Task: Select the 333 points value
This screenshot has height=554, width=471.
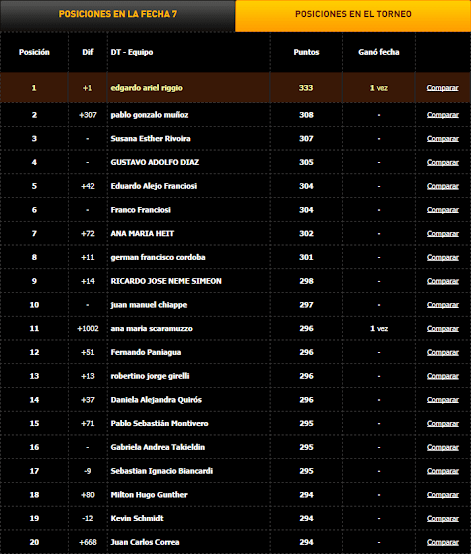Action: tap(306, 88)
